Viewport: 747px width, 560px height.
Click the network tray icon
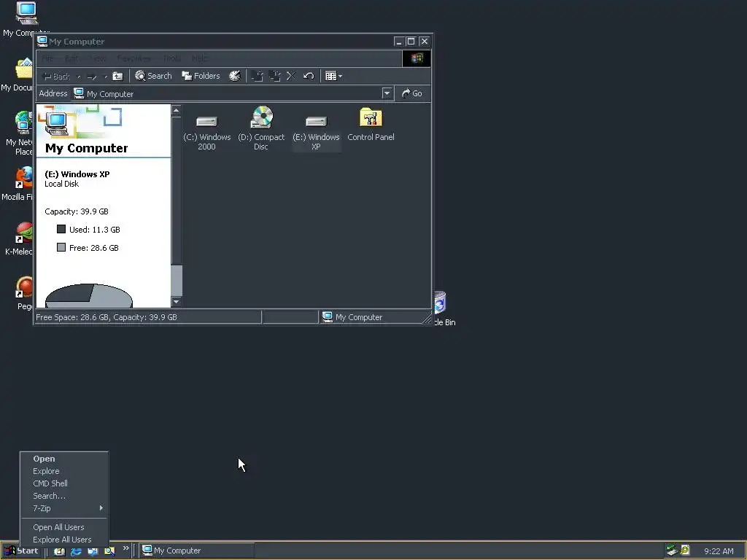tap(672, 551)
